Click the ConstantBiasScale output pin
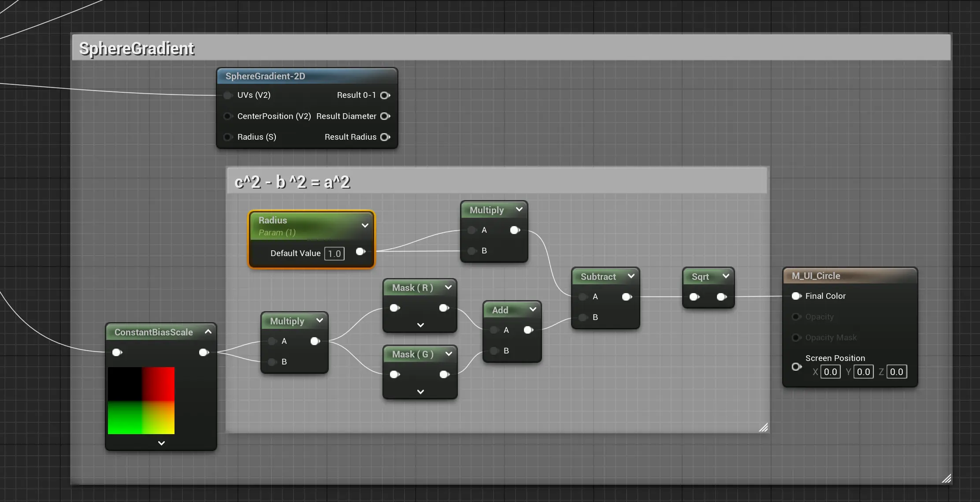 pyautogui.click(x=203, y=353)
